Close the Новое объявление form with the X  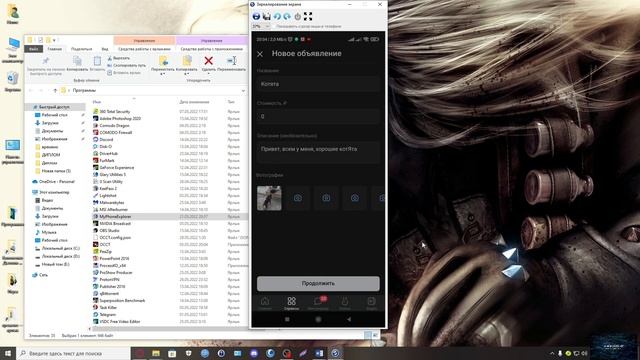tap(260, 54)
